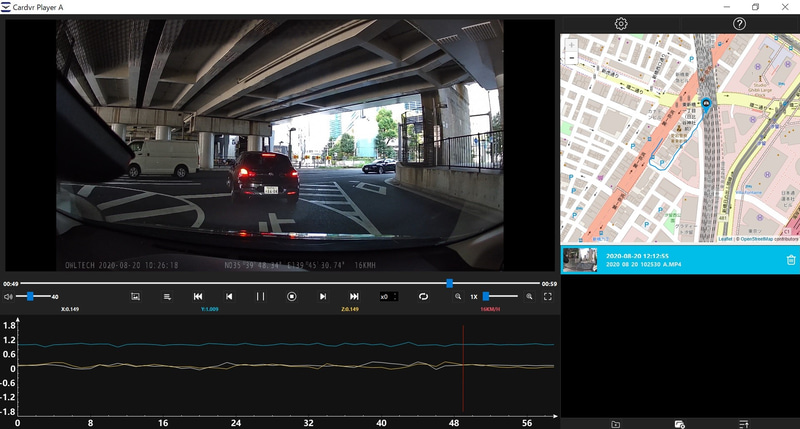Take a snapshot with the picture icon
The image size is (800, 429).
(135, 296)
